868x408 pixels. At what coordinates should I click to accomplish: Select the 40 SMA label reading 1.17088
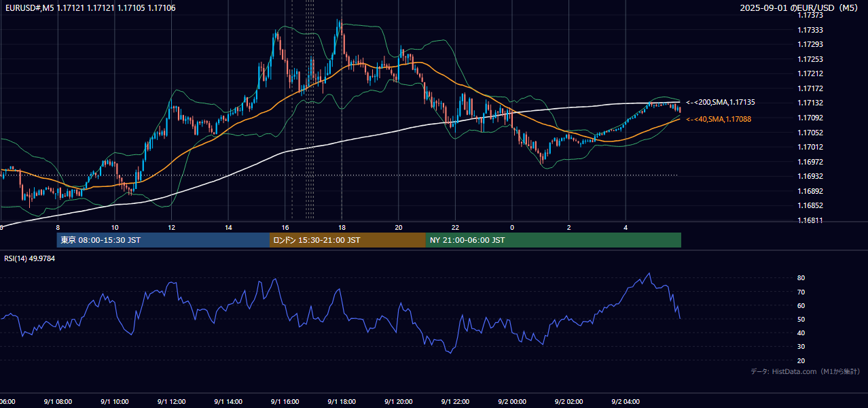click(718, 119)
